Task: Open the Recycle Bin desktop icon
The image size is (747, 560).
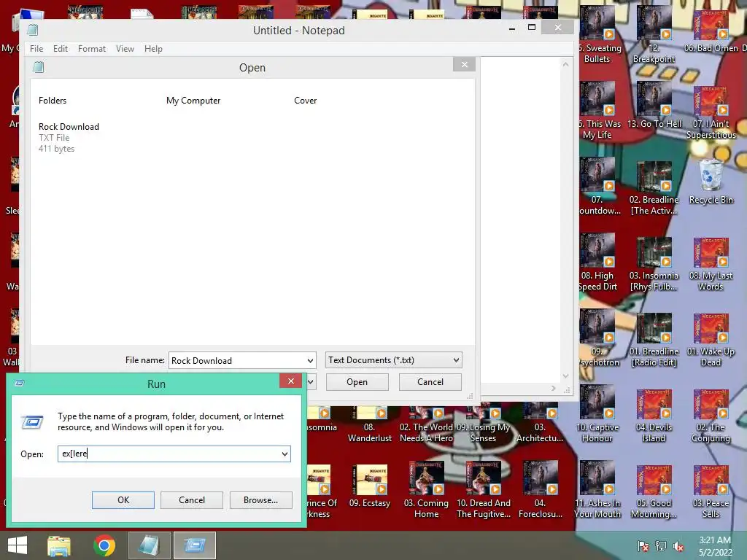Action: (711, 182)
